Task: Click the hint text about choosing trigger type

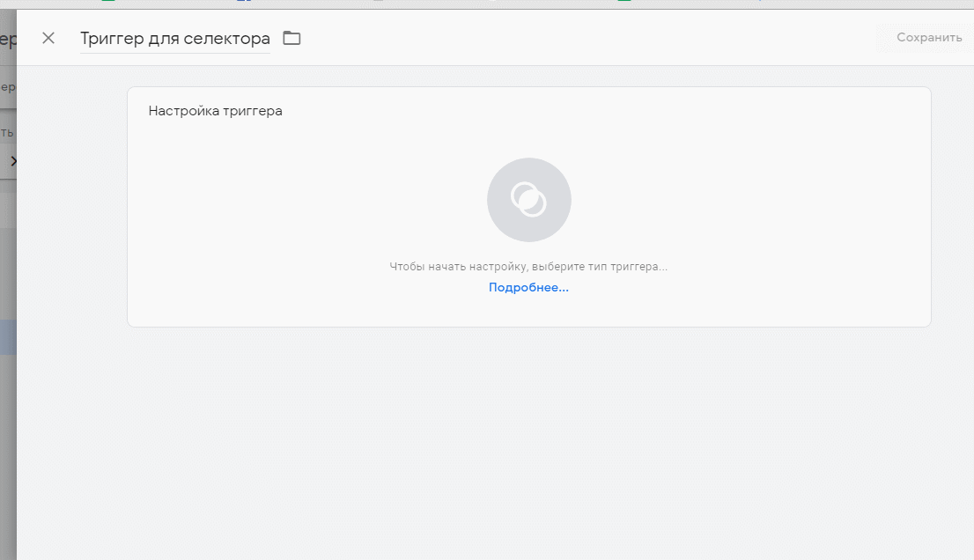Action: pyautogui.click(x=528, y=265)
